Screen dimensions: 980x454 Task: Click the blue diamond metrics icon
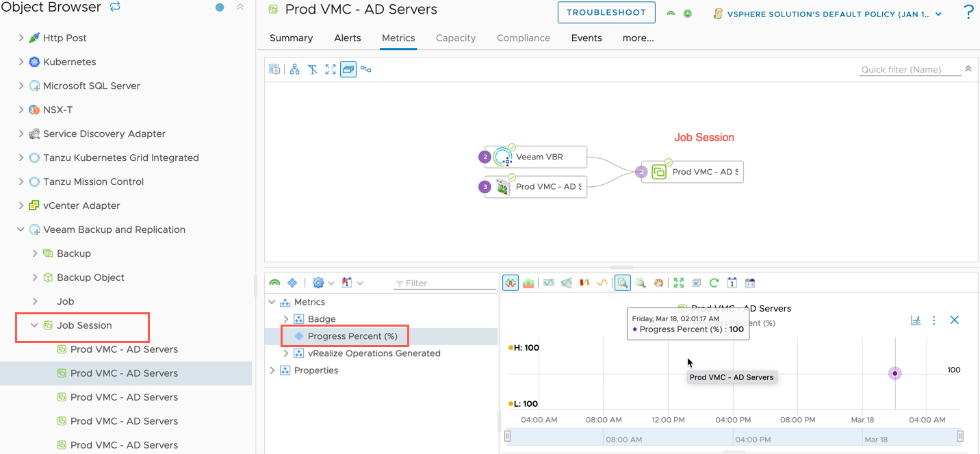[292, 283]
